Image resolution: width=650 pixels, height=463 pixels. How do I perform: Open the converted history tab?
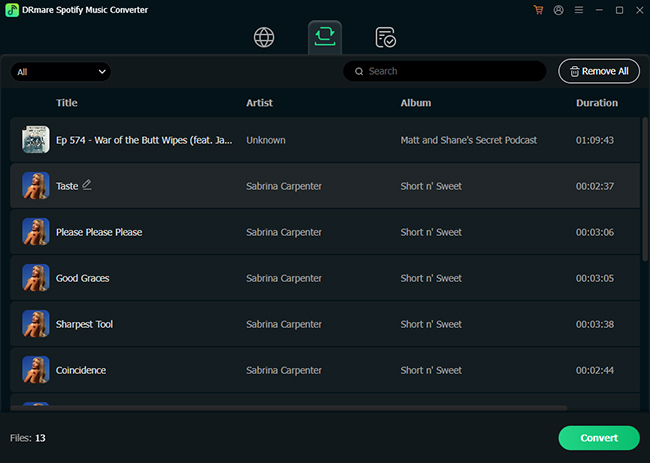click(386, 37)
